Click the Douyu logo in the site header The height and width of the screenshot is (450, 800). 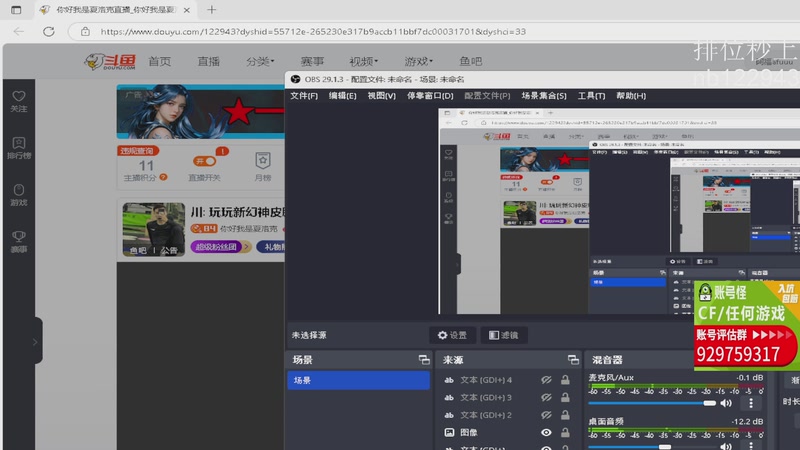tap(110, 62)
